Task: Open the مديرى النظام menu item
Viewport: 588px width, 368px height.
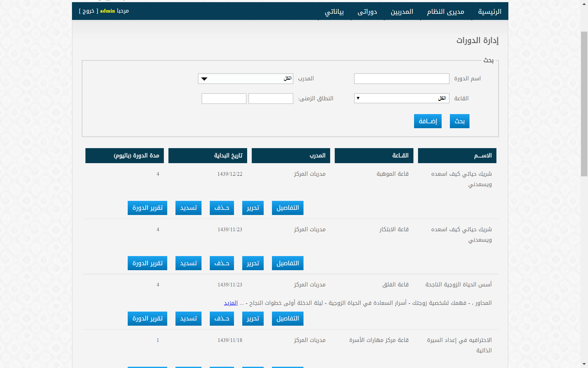Action: point(446,11)
